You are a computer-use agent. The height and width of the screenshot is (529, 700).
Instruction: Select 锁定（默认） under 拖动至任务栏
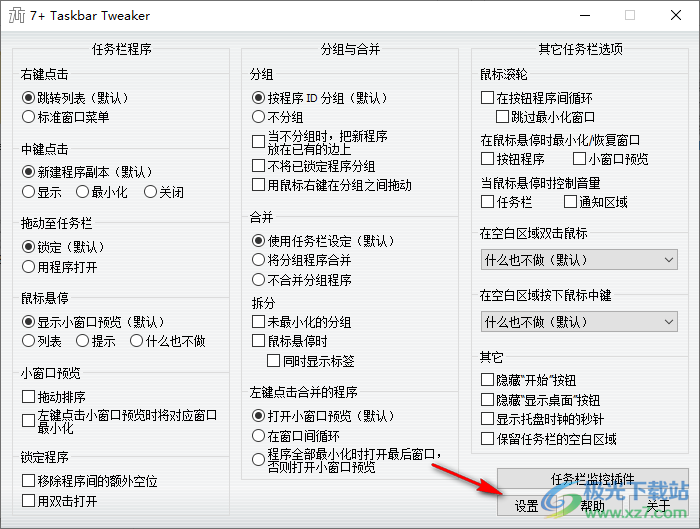pos(28,246)
